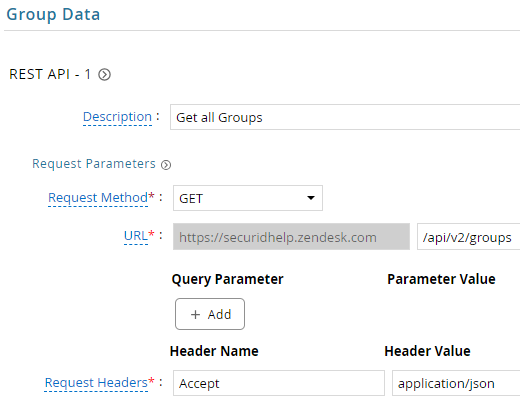The width and height of the screenshot is (520, 399).
Task: Click the application/json header value field
Action: coord(456,383)
